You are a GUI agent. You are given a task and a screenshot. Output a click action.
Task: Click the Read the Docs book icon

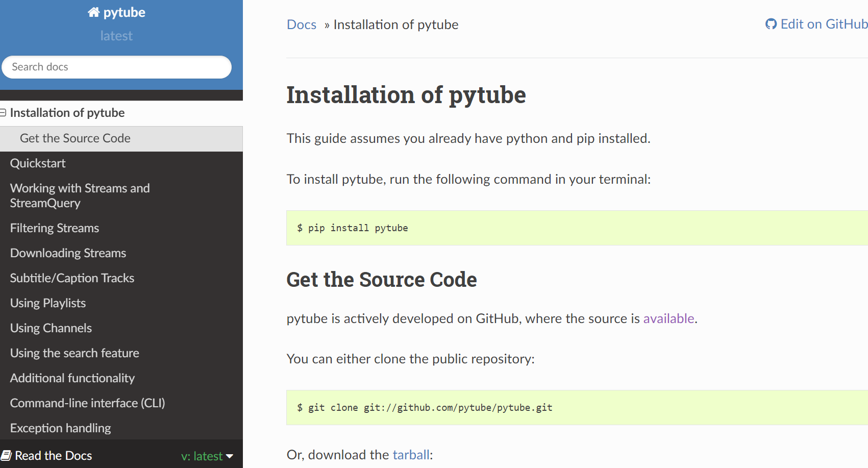coord(6,455)
